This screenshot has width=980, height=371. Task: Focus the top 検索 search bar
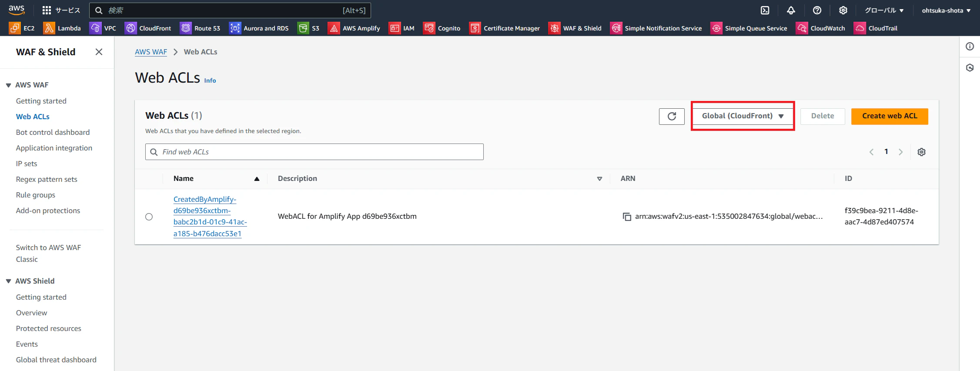230,10
